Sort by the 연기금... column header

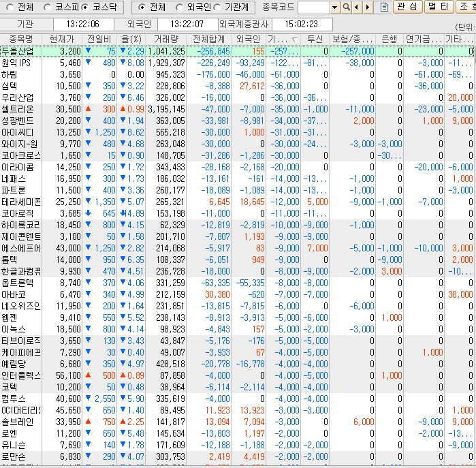click(x=424, y=40)
